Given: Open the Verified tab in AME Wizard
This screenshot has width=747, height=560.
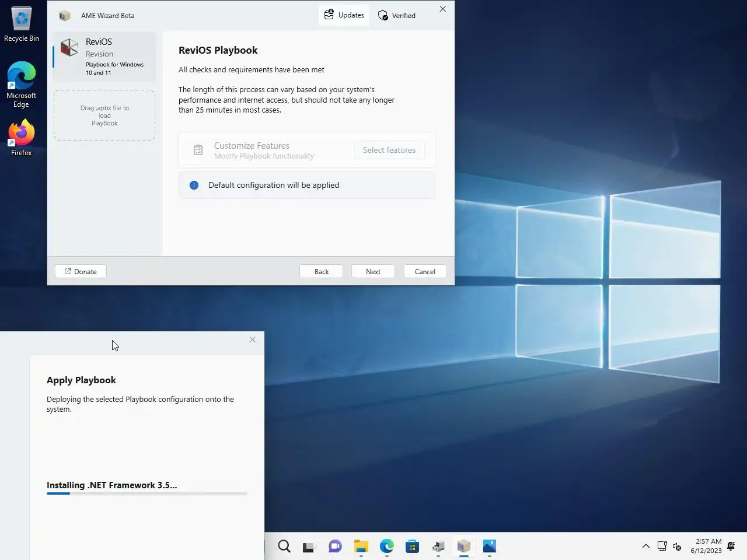Looking at the screenshot, I should click(x=397, y=16).
